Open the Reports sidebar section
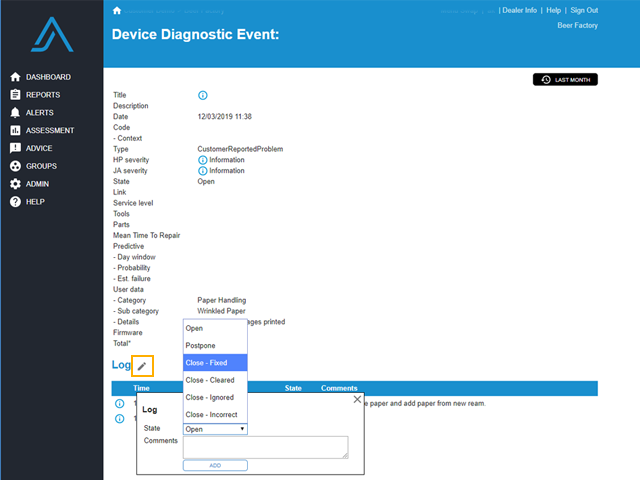Viewport: 640px width, 480px height. 43,95
